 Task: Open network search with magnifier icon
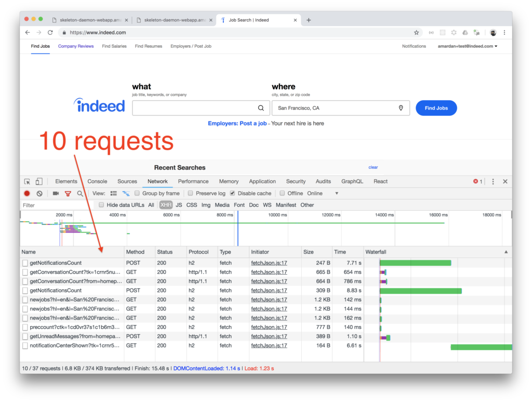79,193
